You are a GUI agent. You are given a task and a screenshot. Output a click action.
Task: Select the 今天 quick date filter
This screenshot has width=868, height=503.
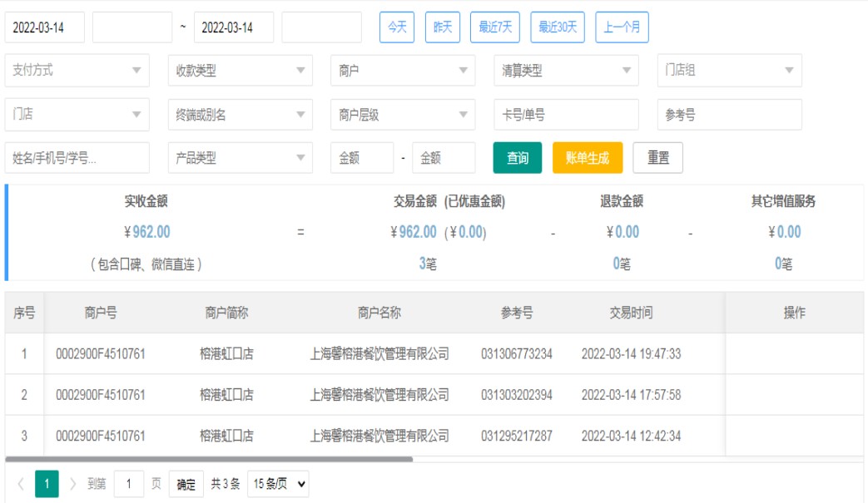[x=397, y=27]
